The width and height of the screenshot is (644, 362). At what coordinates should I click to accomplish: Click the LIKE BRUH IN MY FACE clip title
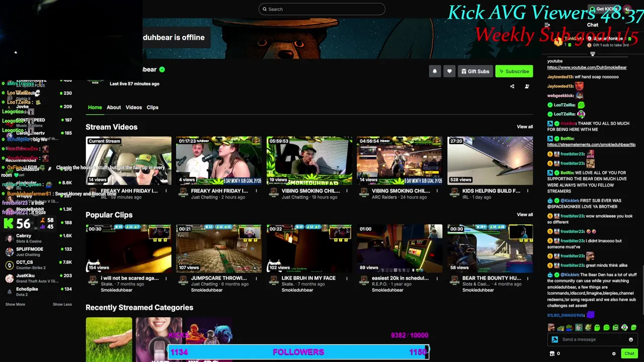click(308, 278)
